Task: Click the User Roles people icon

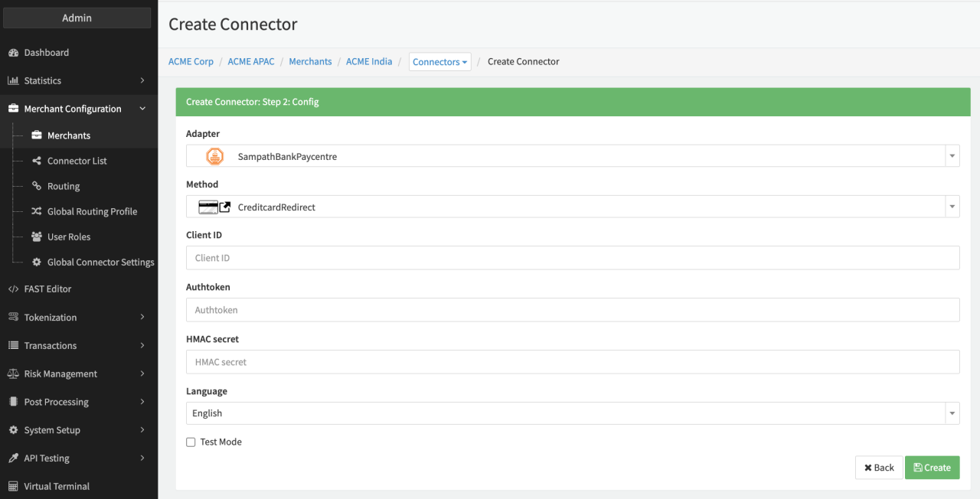Action: [x=36, y=236]
